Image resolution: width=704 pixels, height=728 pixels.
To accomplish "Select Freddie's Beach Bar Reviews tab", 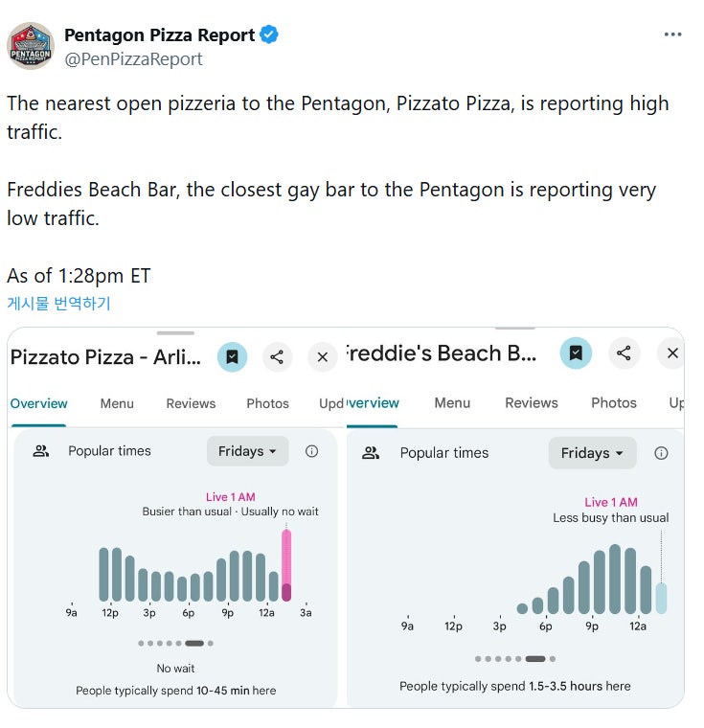I will (532, 402).
